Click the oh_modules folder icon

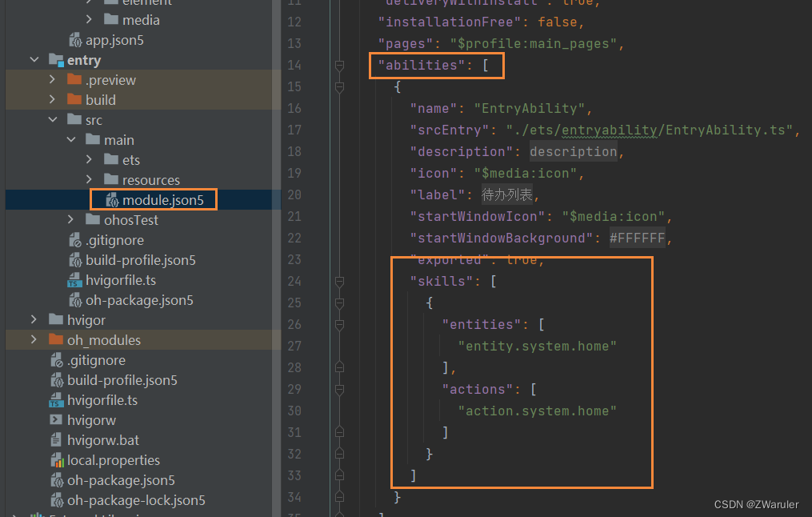click(x=56, y=339)
